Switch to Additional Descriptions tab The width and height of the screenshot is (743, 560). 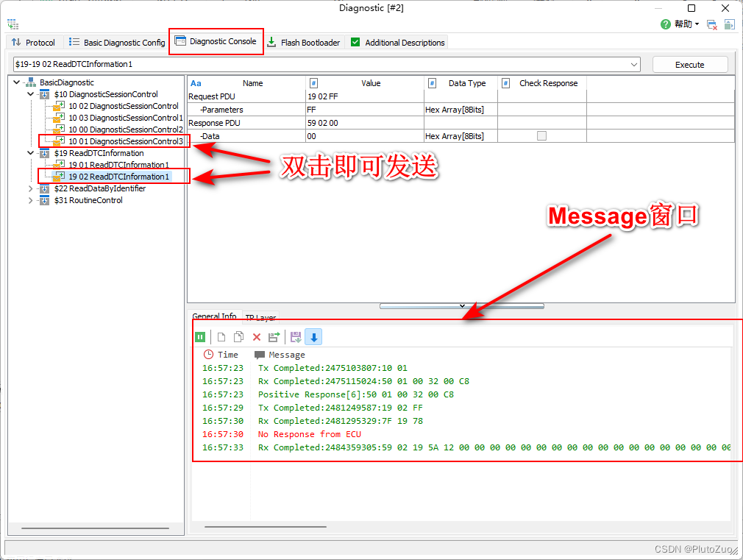pyautogui.click(x=397, y=43)
